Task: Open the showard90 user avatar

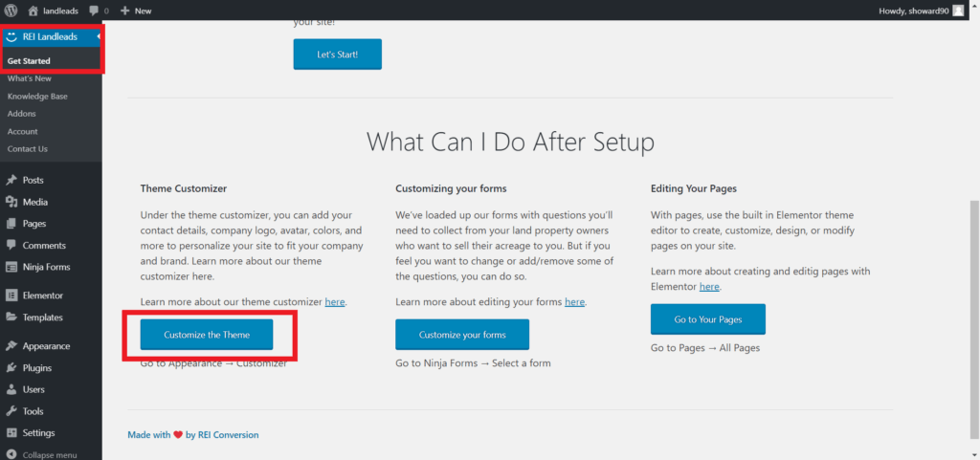Action: coord(958,11)
